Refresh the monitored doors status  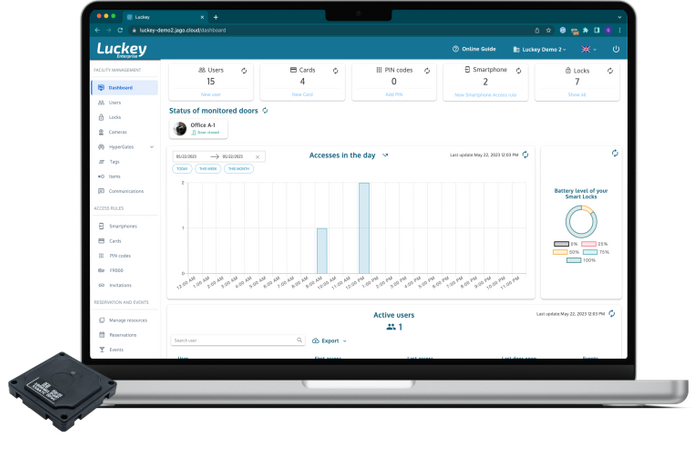265,110
